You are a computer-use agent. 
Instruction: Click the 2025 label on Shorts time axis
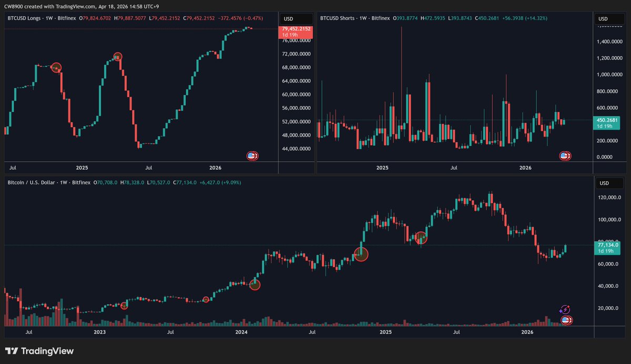(382, 168)
